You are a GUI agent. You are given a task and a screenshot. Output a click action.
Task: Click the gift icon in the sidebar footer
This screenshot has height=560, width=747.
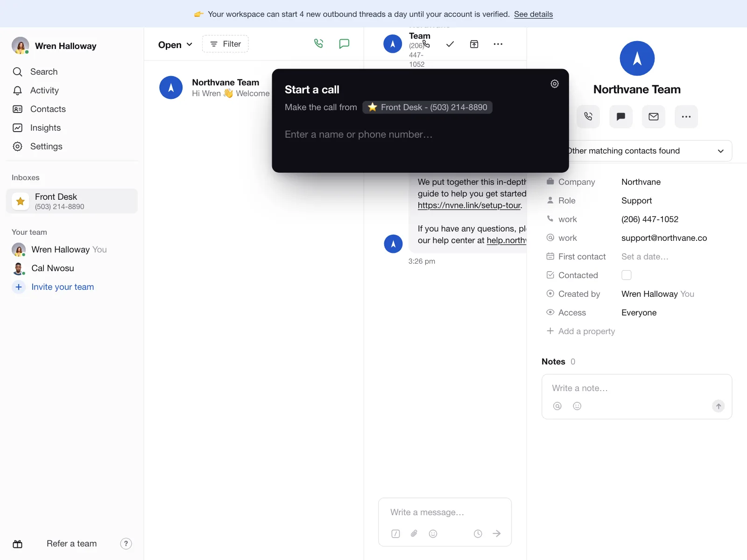tap(18, 544)
